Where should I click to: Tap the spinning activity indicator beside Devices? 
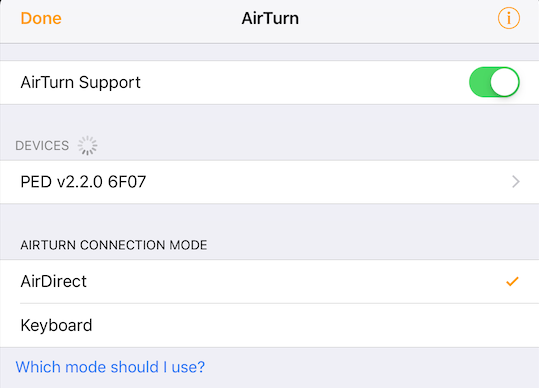pos(87,146)
